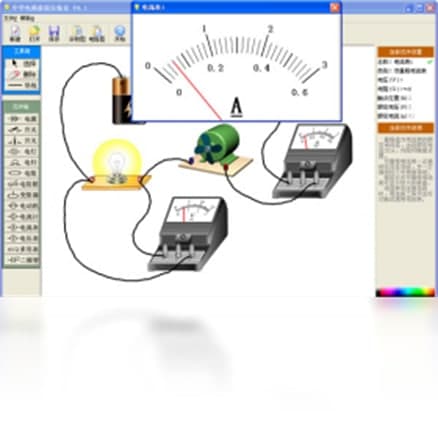Open the first menu in the menu bar
Screen dimensions: 438x422
pyautogui.click(x=10, y=18)
